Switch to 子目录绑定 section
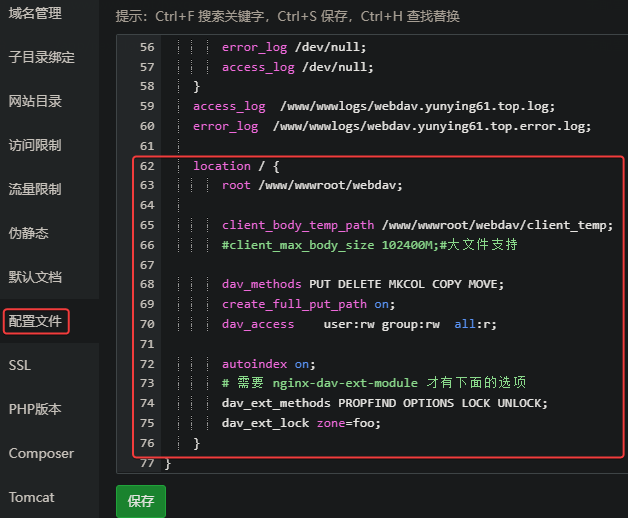Screen dimensions: 628x518 tap(41, 57)
